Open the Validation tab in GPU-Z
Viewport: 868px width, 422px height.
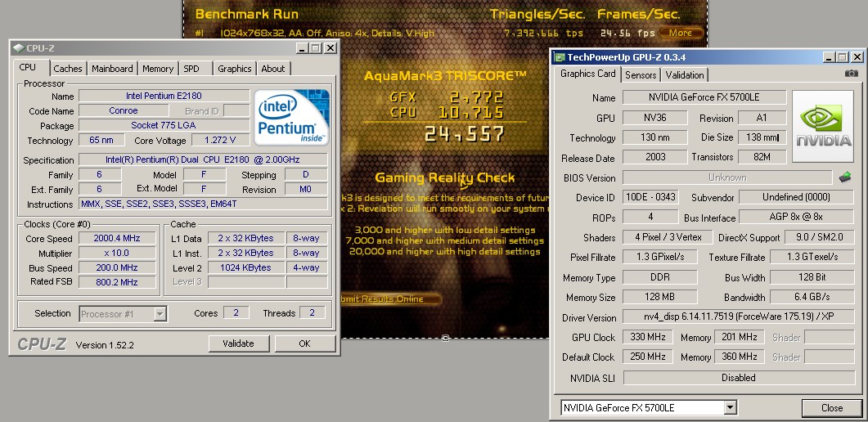click(x=685, y=75)
